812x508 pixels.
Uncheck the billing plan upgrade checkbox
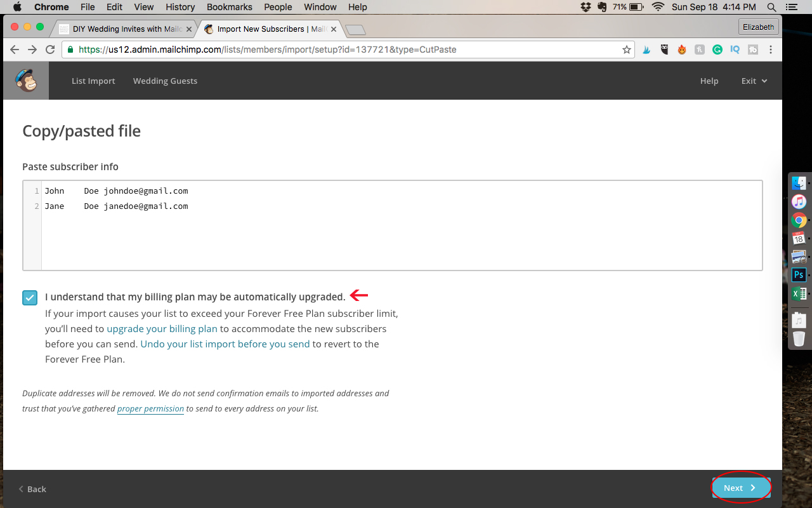click(x=30, y=297)
